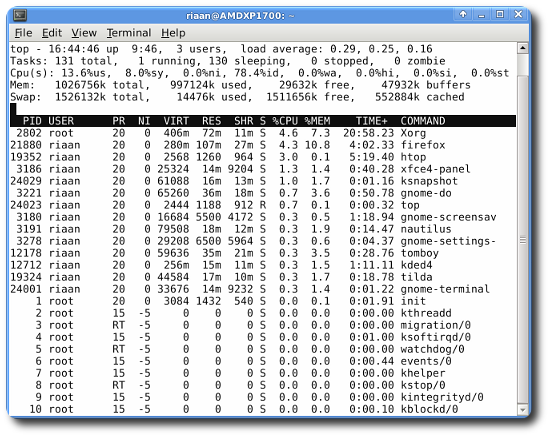Click the gnome-settings- process name
The height and width of the screenshot is (437, 550).
(449, 241)
